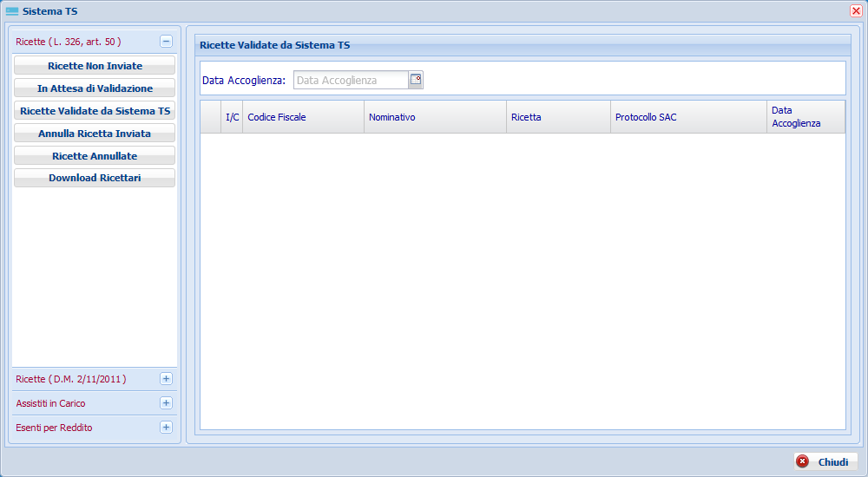This screenshot has width=868, height=477.
Task: Sort by Nominativo column header
Action: point(435,117)
